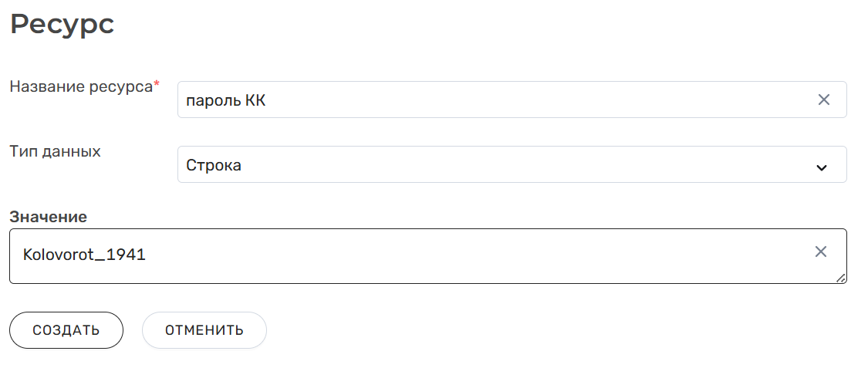Cancel with the ОТМЕНИТЬ button

[x=204, y=330]
